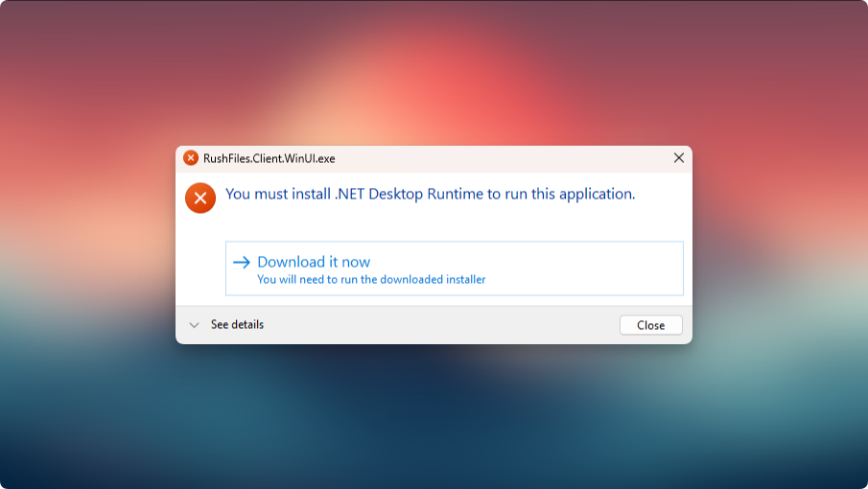Click 'You will need to run the downloaded installer'

pyautogui.click(x=371, y=279)
